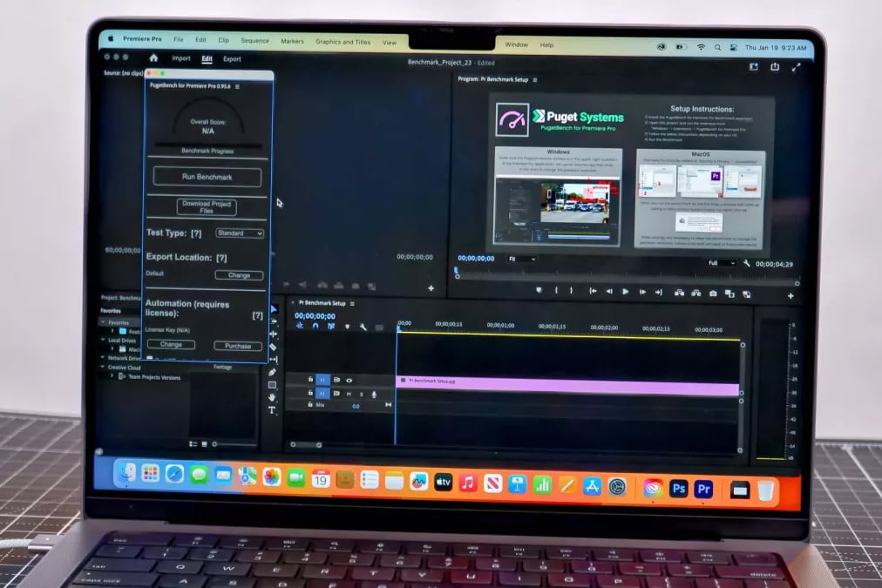882x588 pixels.
Task: Open Pr Benchmark Setup timeline panel menu
Action: click(352, 303)
